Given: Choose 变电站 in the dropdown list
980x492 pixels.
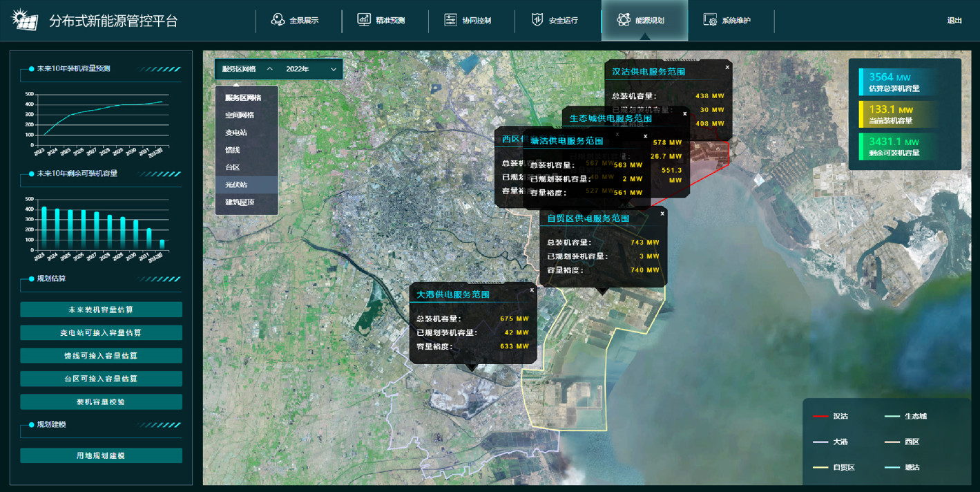Looking at the screenshot, I should [x=236, y=133].
